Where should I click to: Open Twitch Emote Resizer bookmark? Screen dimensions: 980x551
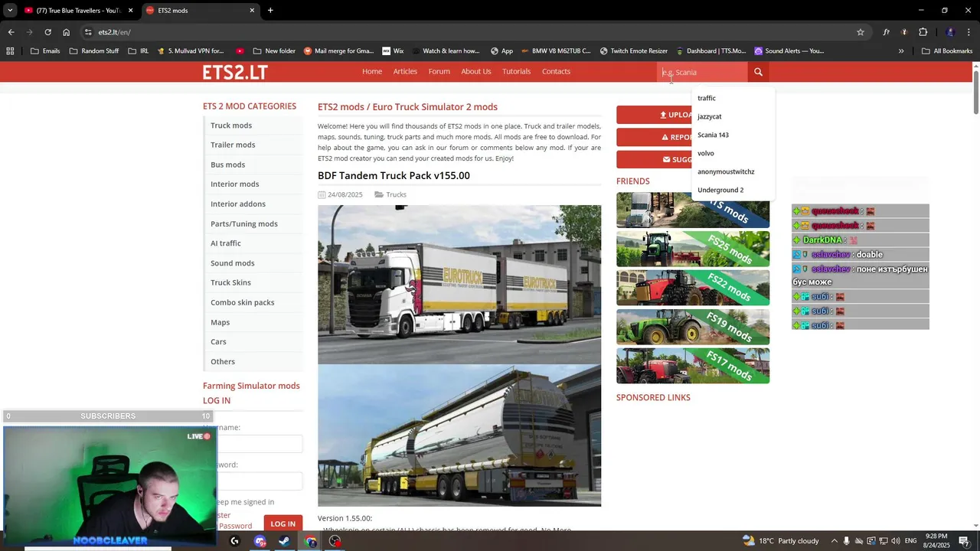click(633, 51)
